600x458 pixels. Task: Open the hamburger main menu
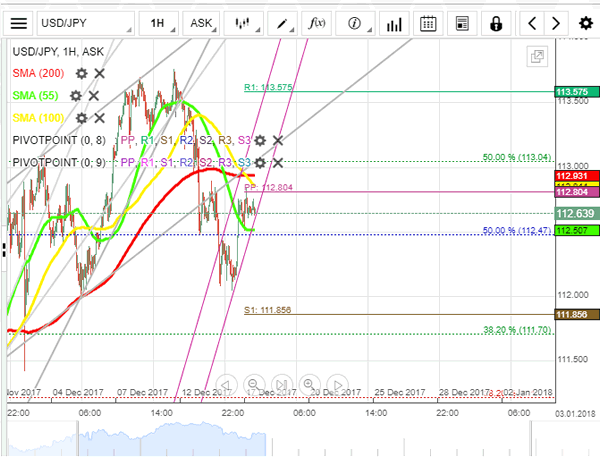coord(19,22)
